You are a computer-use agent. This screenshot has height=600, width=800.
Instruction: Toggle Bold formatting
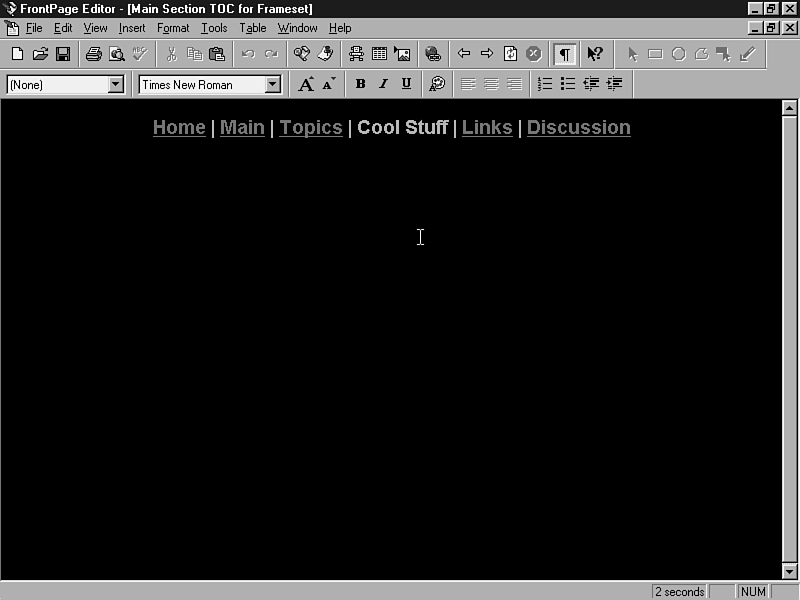coord(360,84)
